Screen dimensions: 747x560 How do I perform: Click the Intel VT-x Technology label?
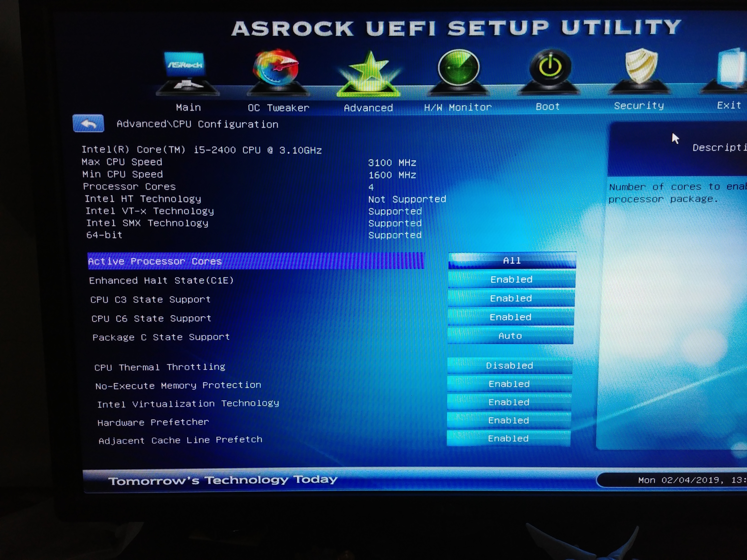150,211
